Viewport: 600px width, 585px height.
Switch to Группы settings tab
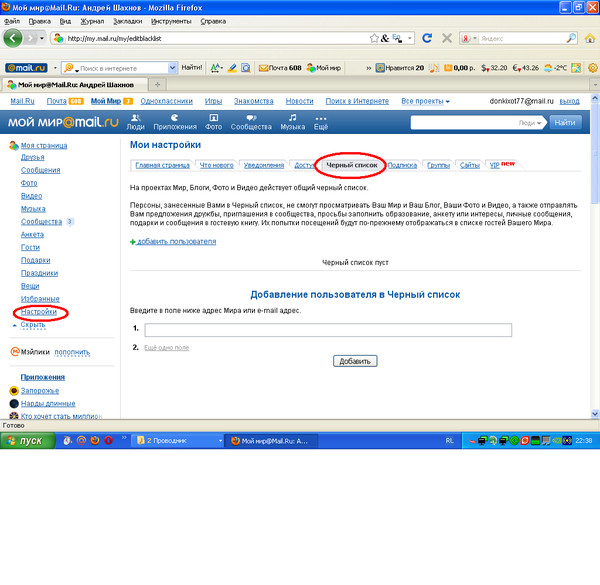coord(439,165)
